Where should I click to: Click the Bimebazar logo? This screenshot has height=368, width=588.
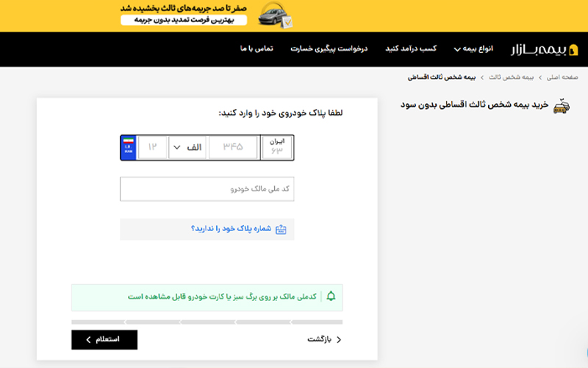[544, 49]
